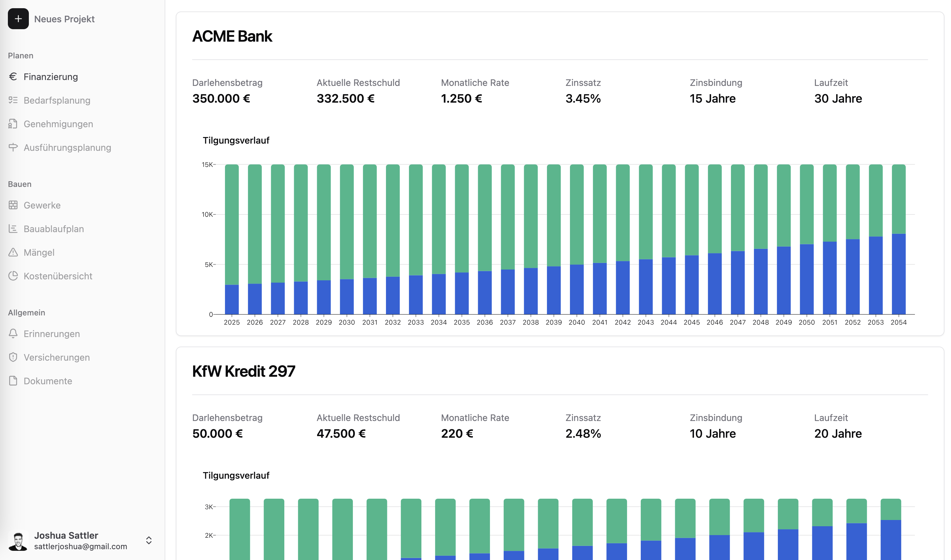Click the Gewerke grid icon
The height and width of the screenshot is (560, 951).
pyautogui.click(x=13, y=205)
